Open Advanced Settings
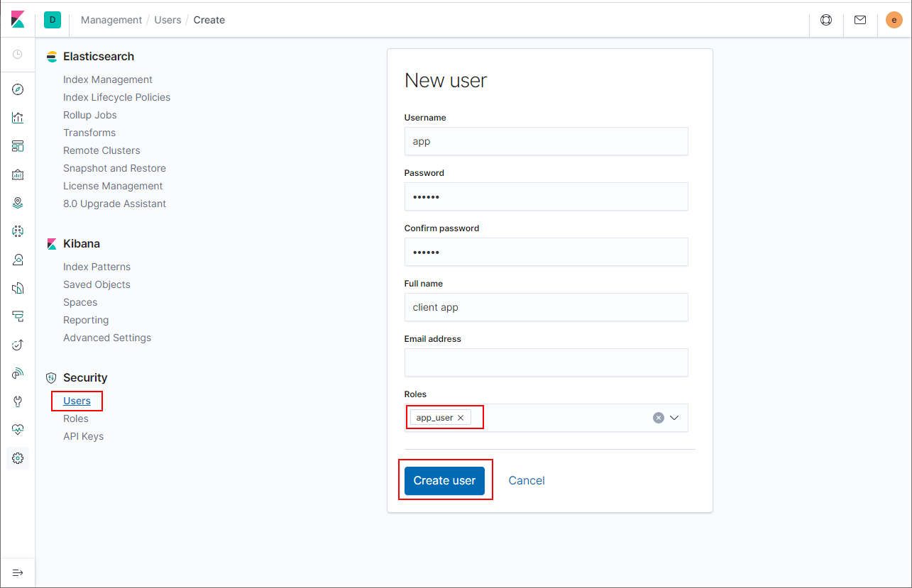The height and width of the screenshot is (588, 912). coord(107,338)
